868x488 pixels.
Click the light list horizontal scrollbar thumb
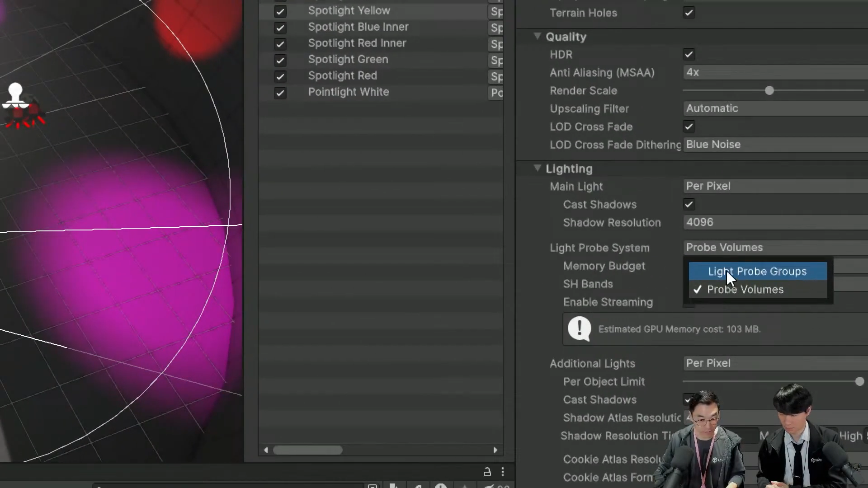307,450
